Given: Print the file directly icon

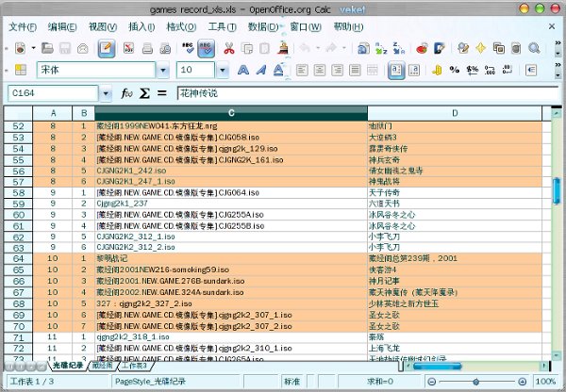Looking at the screenshot, I should pyautogui.click(x=147, y=48).
